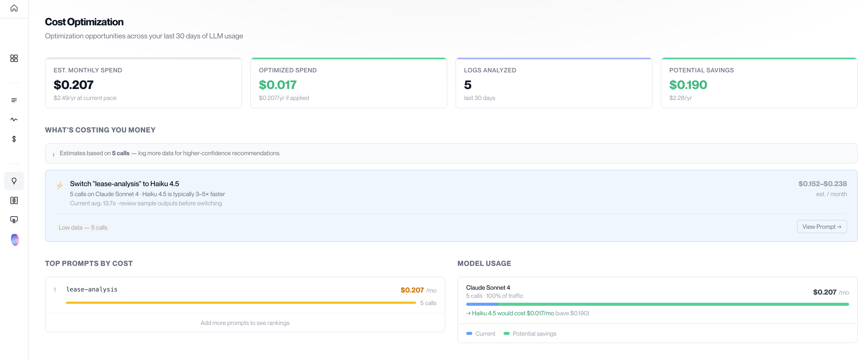The image size is (868, 360).
Task: Toggle the Potential savings legend item
Action: (x=530, y=333)
